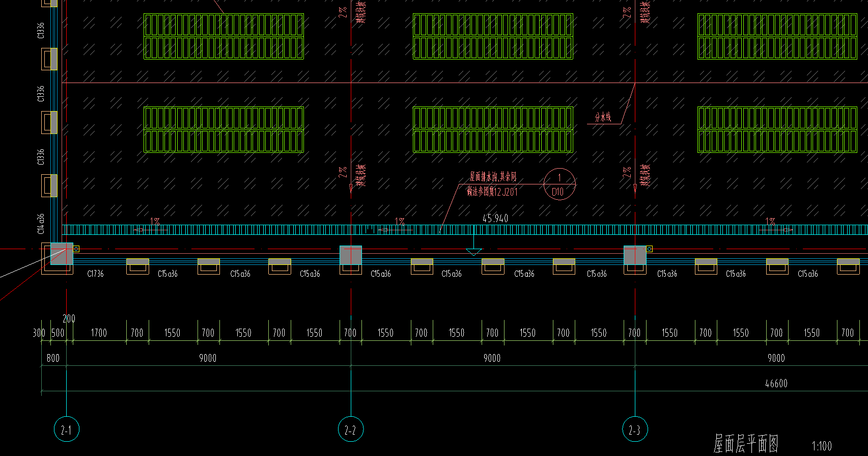Screen dimensions: 868x456
Task: Click the 200 dimension value
Action: tap(69, 318)
